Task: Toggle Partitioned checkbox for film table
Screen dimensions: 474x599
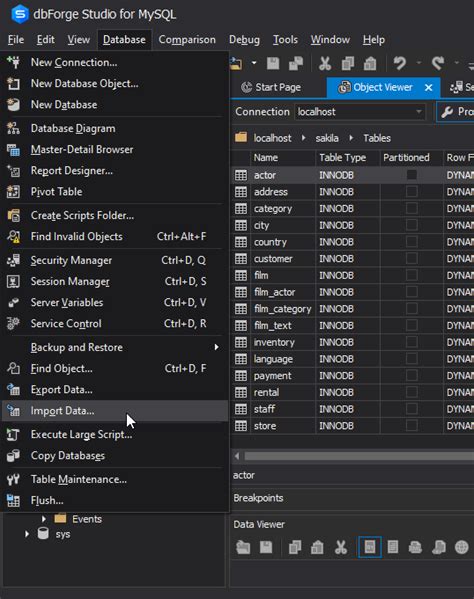Action: 411,275
